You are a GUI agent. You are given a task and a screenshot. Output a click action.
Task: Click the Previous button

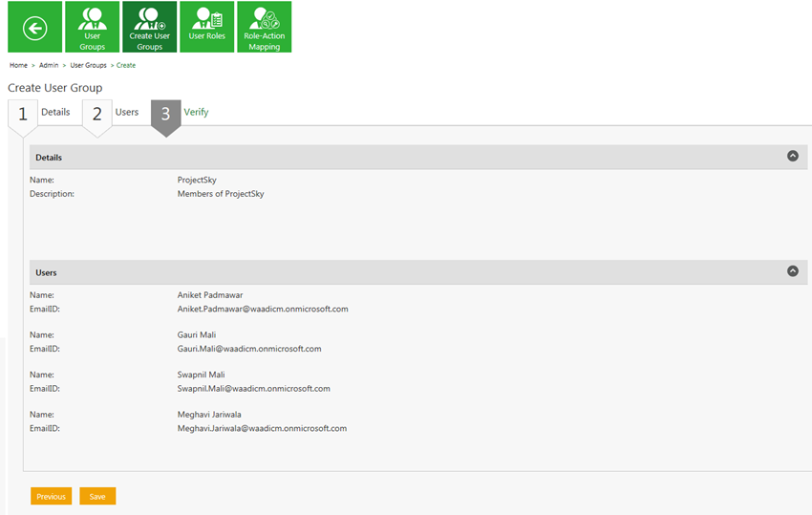point(52,496)
